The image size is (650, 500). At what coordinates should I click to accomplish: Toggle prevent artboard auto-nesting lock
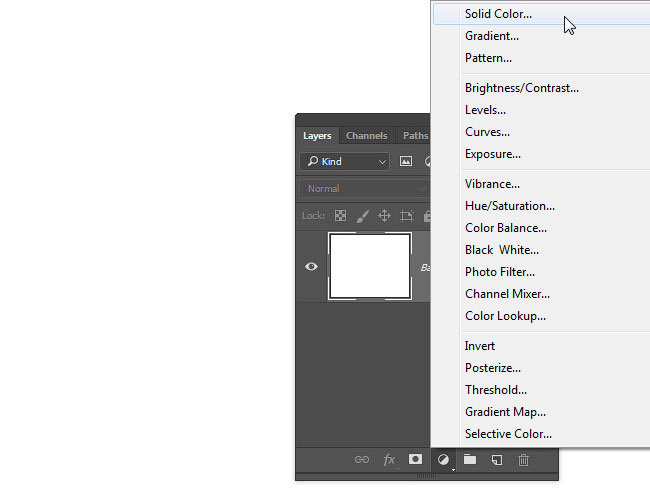click(407, 216)
